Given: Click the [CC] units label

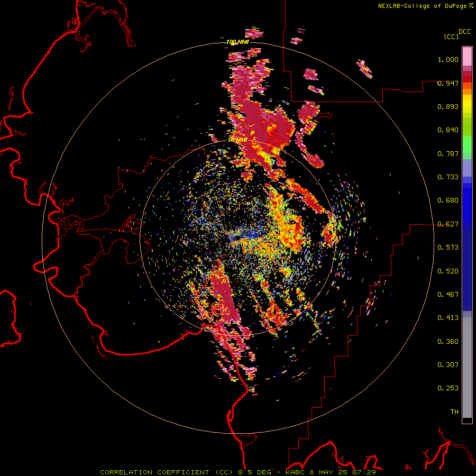Looking at the screenshot, I should point(451,36).
